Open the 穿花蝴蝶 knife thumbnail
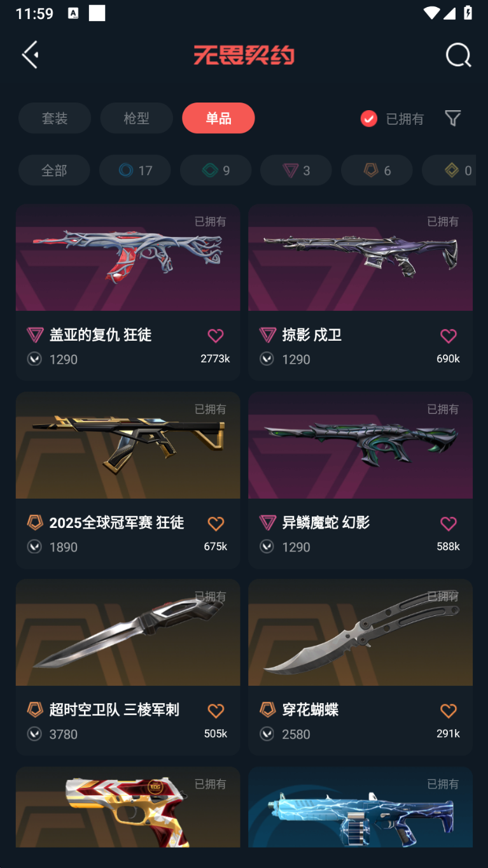488x868 pixels. [360, 632]
